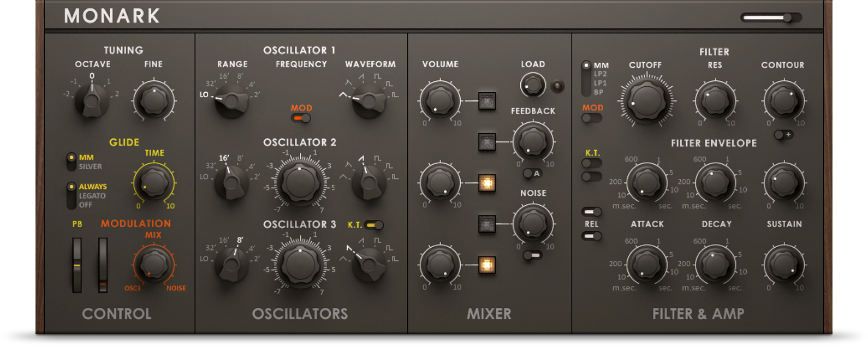The height and width of the screenshot is (346, 868).
Task: Select the LP2 filter mode
Action: [600, 74]
